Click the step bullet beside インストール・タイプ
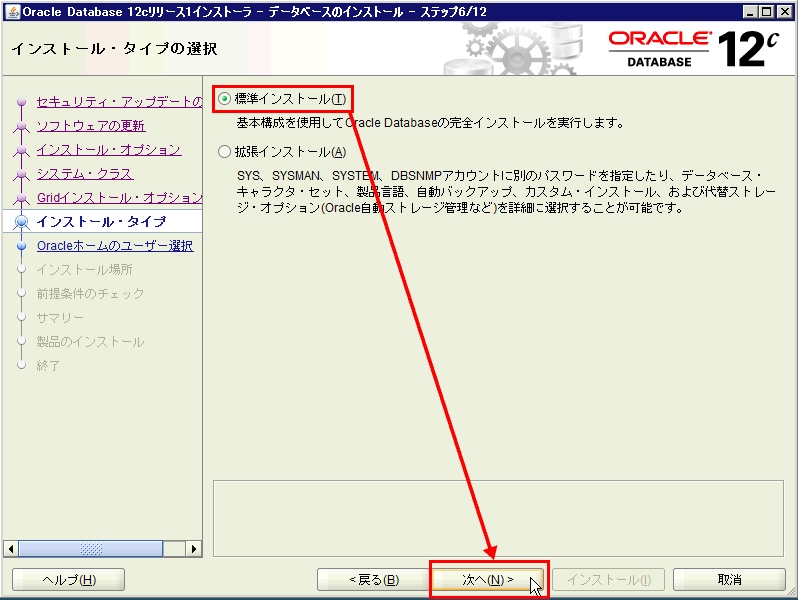Viewport: 798px width, 600px height. 20,222
